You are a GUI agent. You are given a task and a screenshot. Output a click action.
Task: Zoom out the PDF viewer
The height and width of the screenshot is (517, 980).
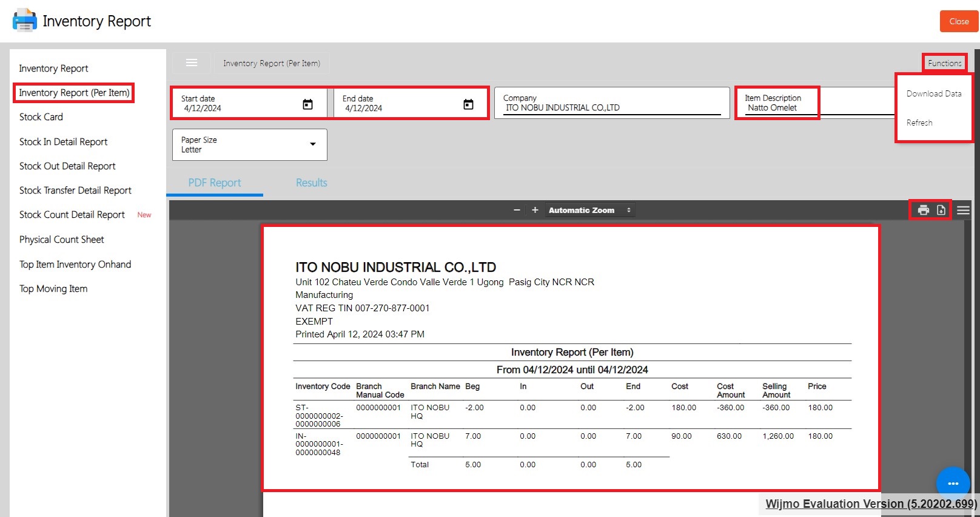click(517, 210)
